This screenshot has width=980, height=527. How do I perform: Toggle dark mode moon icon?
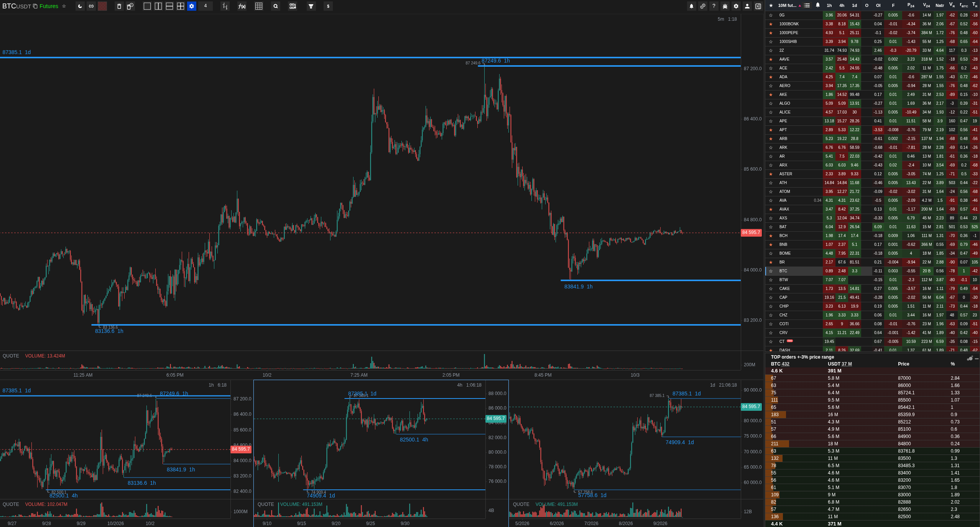coord(80,6)
